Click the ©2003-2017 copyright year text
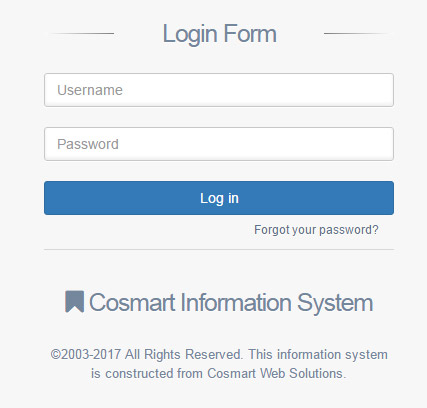This screenshot has height=408, width=427. coord(86,354)
